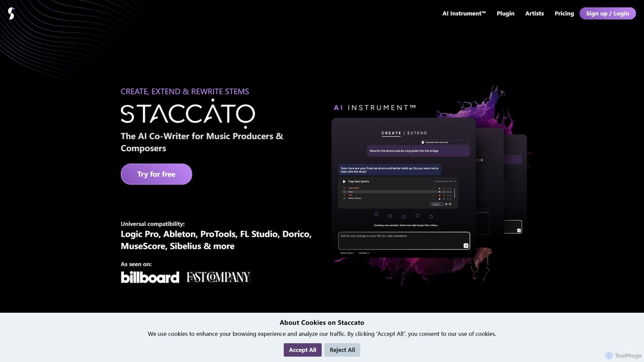This screenshot has width=644, height=362.
Task: Click the Sign up / Login button
Action: [607, 14]
